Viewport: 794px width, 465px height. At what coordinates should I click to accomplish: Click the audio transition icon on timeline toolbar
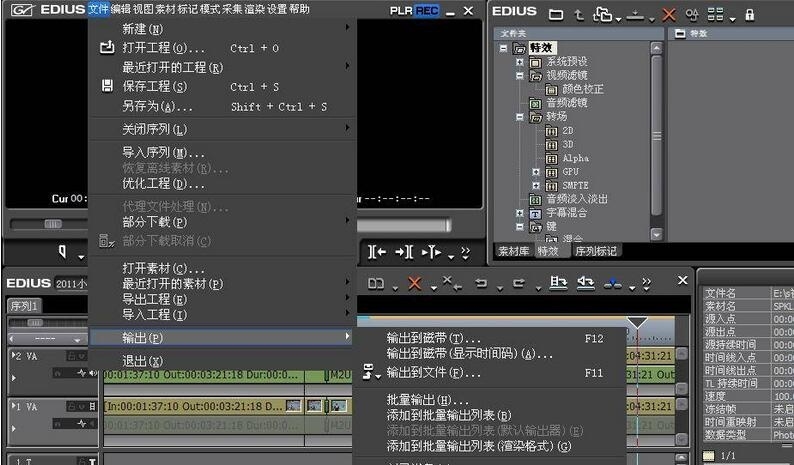pyautogui.click(x=586, y=283)
